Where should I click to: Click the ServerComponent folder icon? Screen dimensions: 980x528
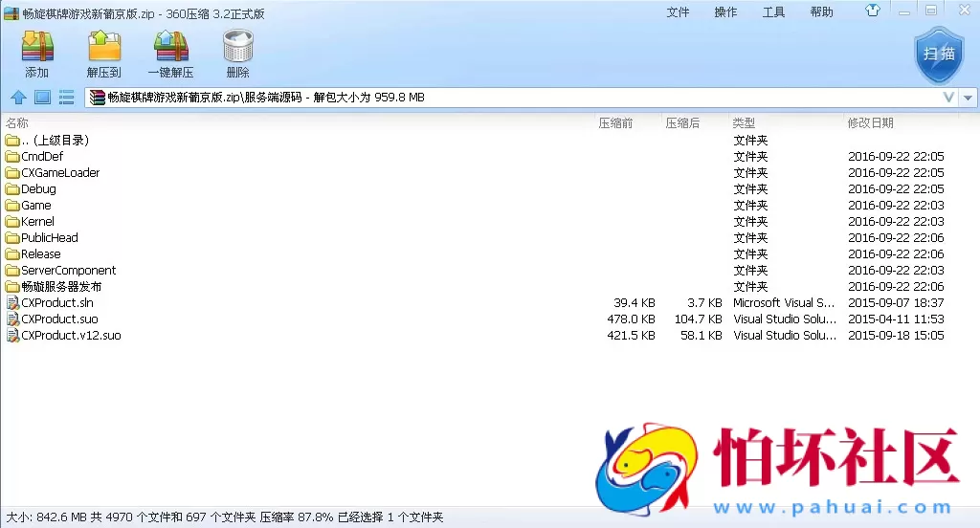12,270
